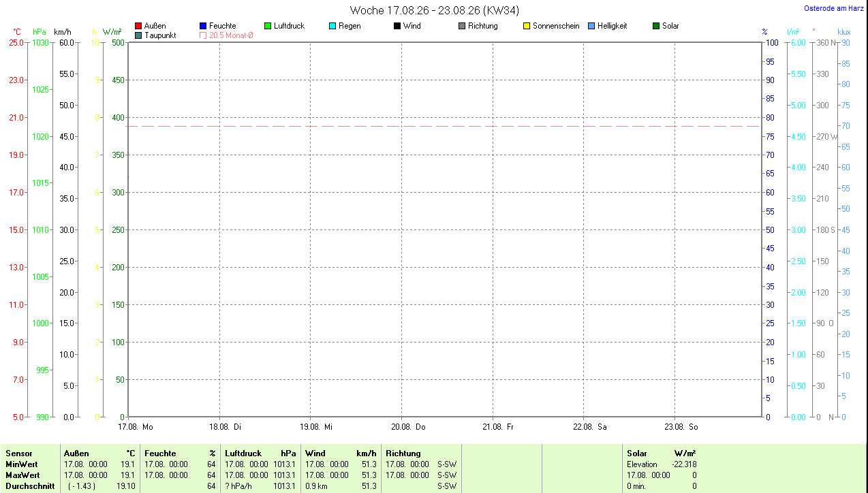Click the Durchschnitt row label
Screen dimensions: 868x493
click(30, 486)
